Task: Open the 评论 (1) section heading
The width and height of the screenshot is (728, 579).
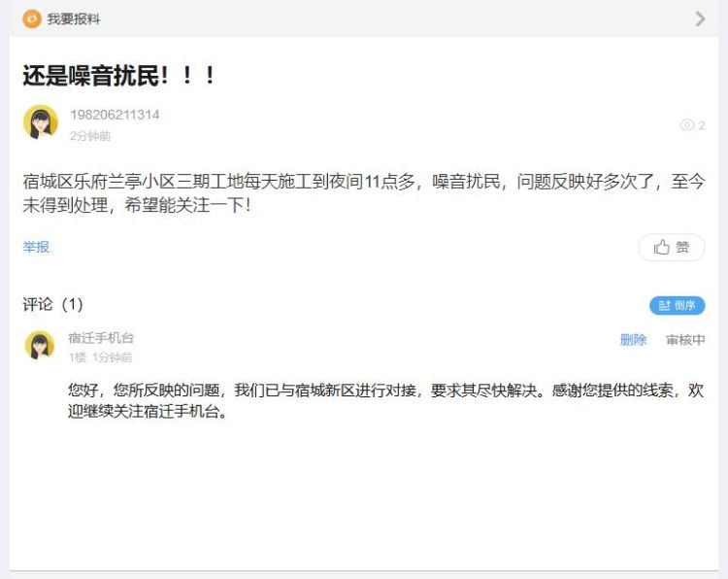Action: [x=53, y=304]
